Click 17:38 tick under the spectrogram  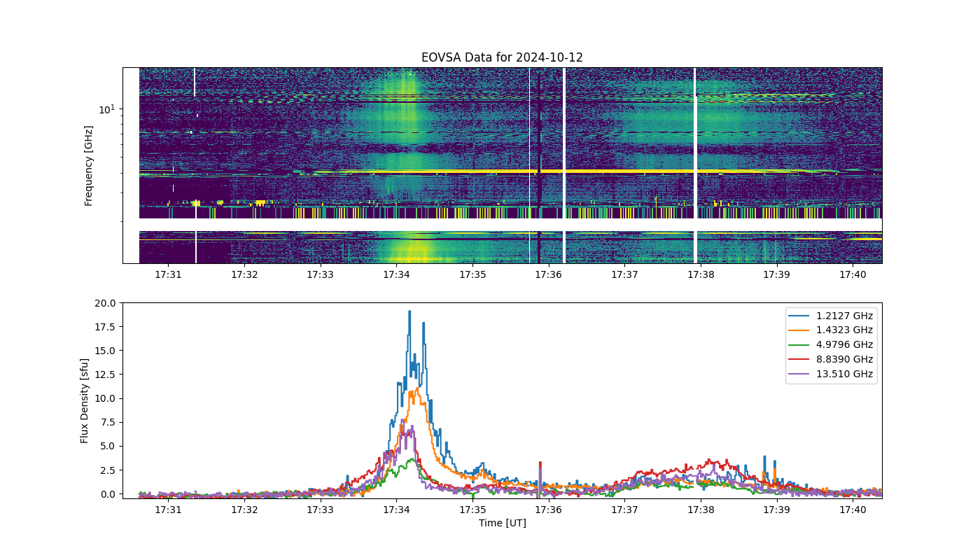click(x=701, y=274)
